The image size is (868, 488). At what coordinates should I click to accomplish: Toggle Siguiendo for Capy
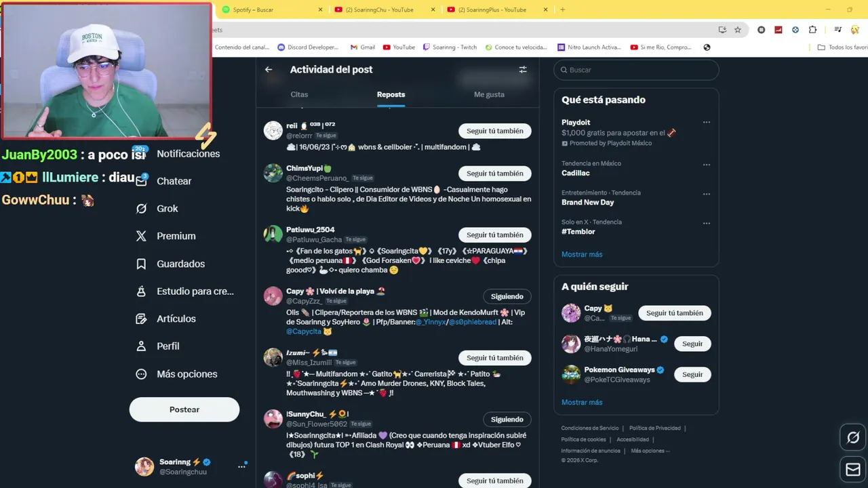tap(507, 297)
